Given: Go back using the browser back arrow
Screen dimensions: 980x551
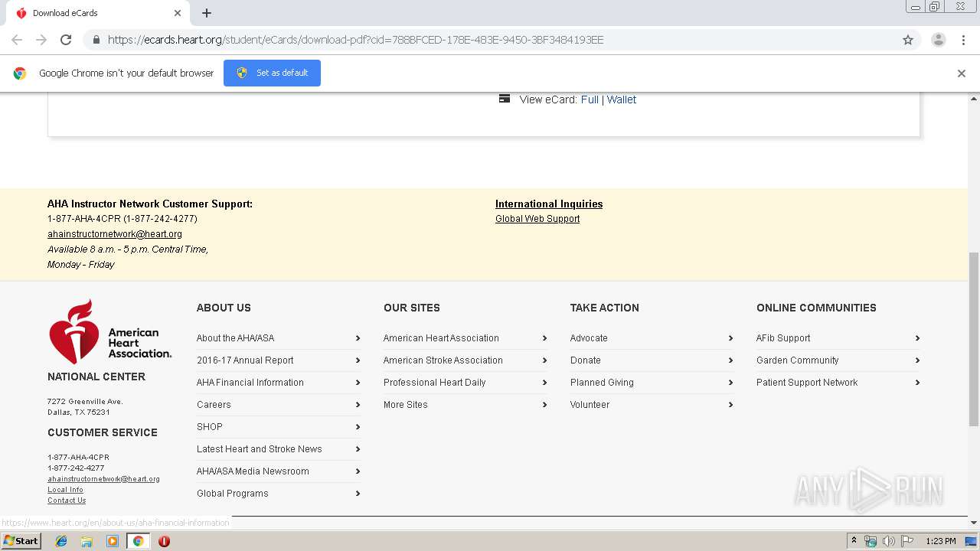Looking at the screenshot, I should [x=17, y=40].
